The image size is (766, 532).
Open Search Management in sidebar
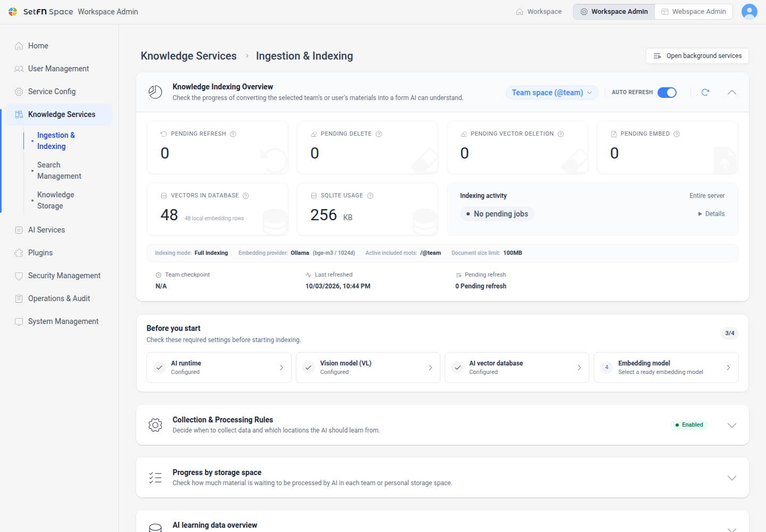59,170
